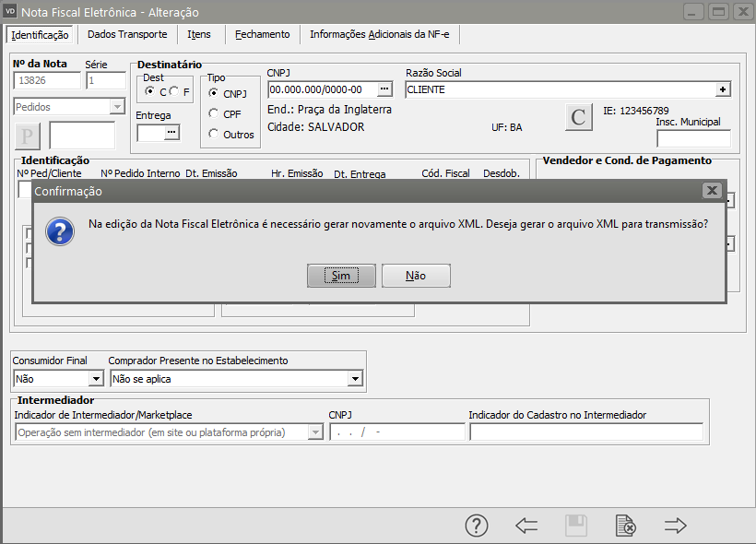Screen dimensions: 756x544
Task: Open Entrega lookup ellipsis button
Action: point(171,133)
